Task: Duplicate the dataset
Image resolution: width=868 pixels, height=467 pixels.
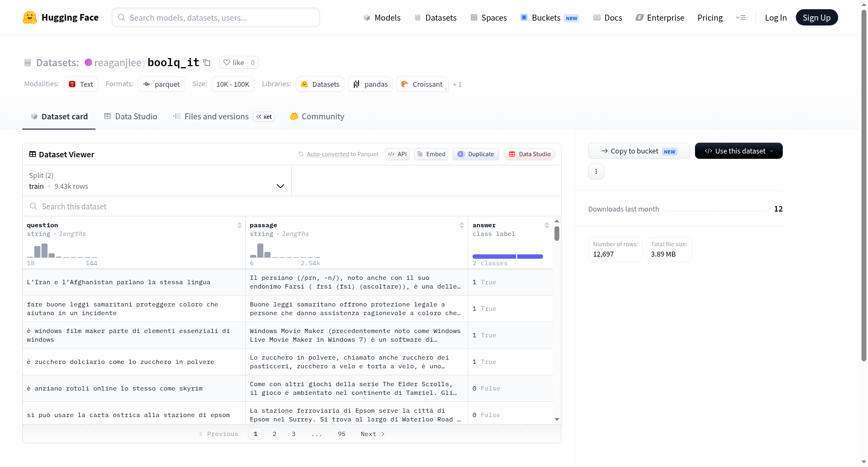Action: point(476,154)
